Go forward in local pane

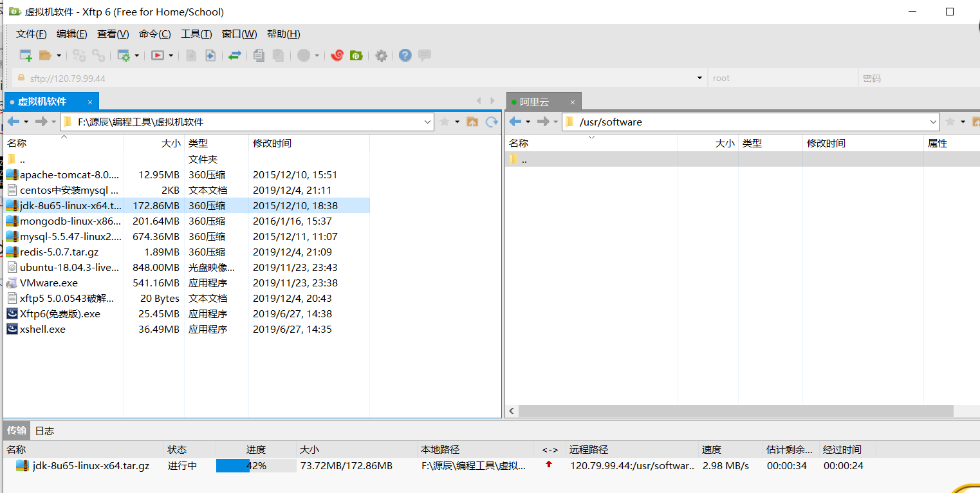41,122
